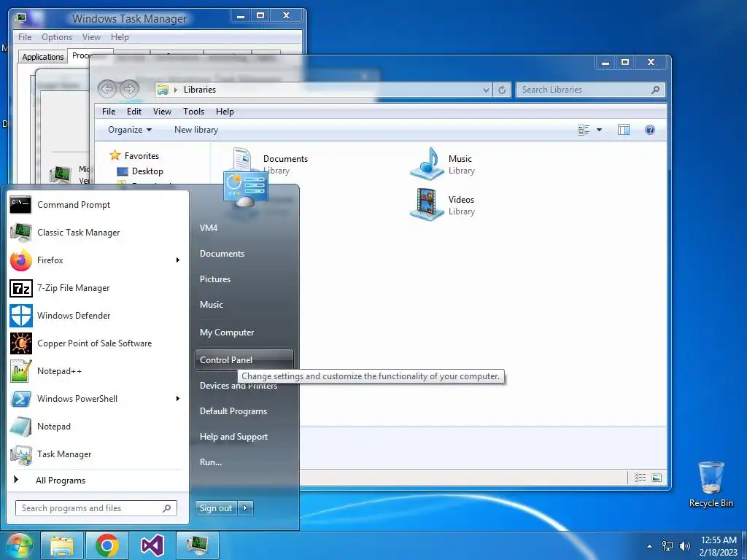This screenshot has height=560, width=747.
Task: Open the address bar history dropdown
Action: 486,90
